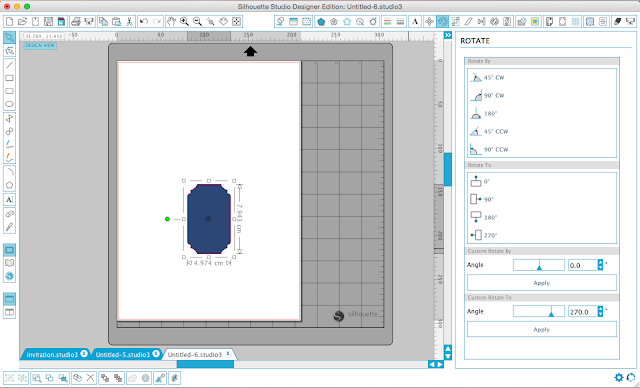Select the Eraser tool in left sidebar
Image resolution: width=640 pixels, height=388 pixels.
click(x=9, y=214)
